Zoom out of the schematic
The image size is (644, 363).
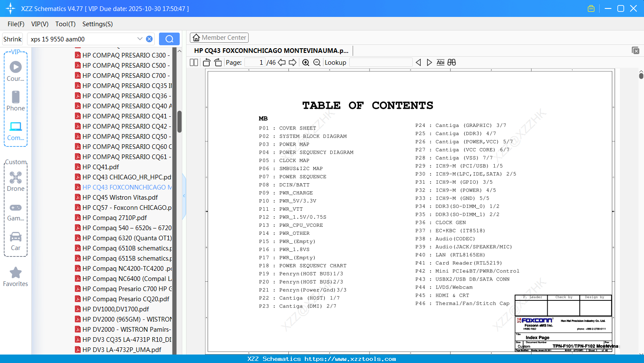pyautogui.click(x=317, y=63)
